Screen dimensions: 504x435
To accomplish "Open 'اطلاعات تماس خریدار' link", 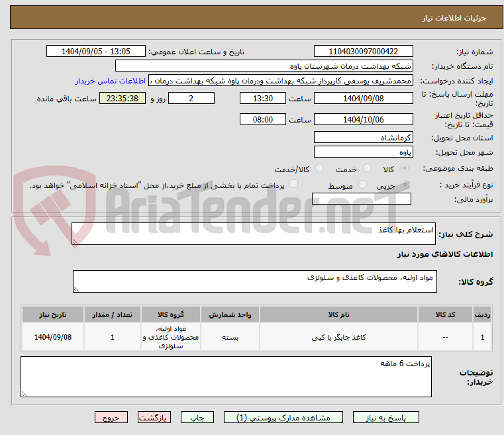I will click(x=111, y=81).
